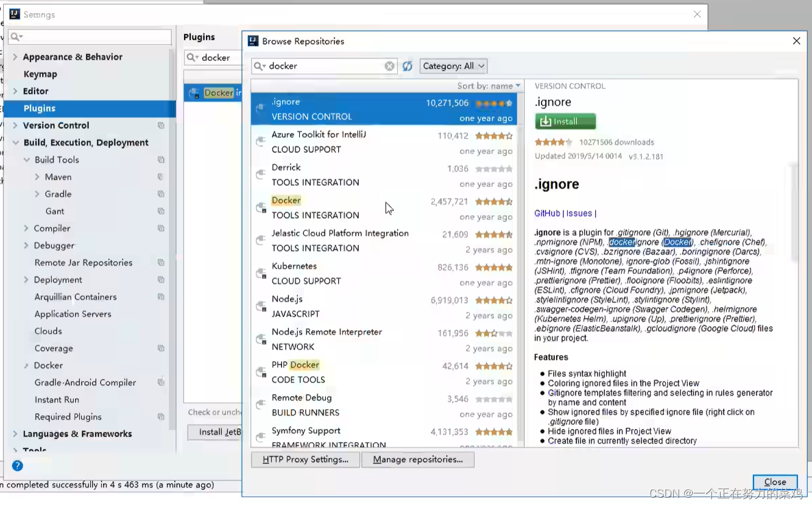Image resolution: width=812 pixels, height=505 pixels.
Task: Select the Kubernetes plugin row
Action: point(384,273)
